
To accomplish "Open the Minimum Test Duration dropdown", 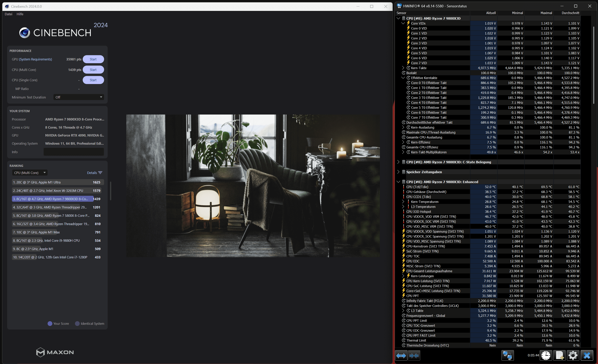I will [x=79, y=97].
